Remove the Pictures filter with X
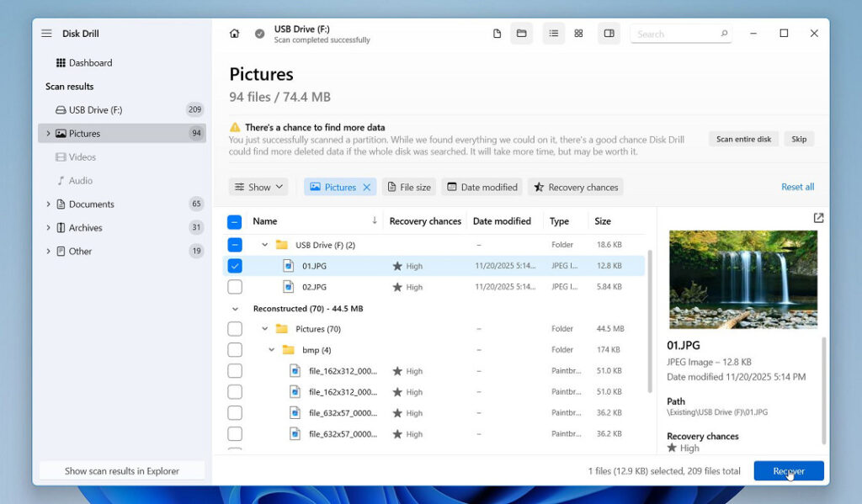 (x=367, y=188)
